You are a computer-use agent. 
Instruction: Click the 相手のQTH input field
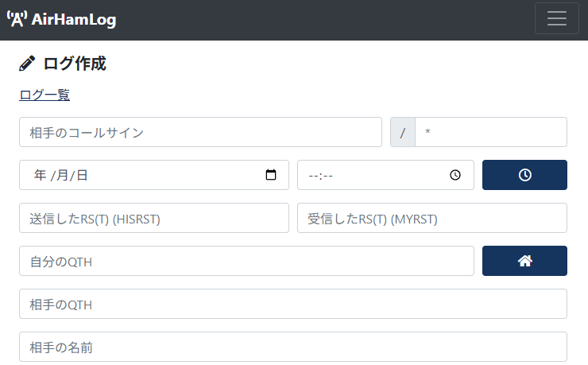293,304
